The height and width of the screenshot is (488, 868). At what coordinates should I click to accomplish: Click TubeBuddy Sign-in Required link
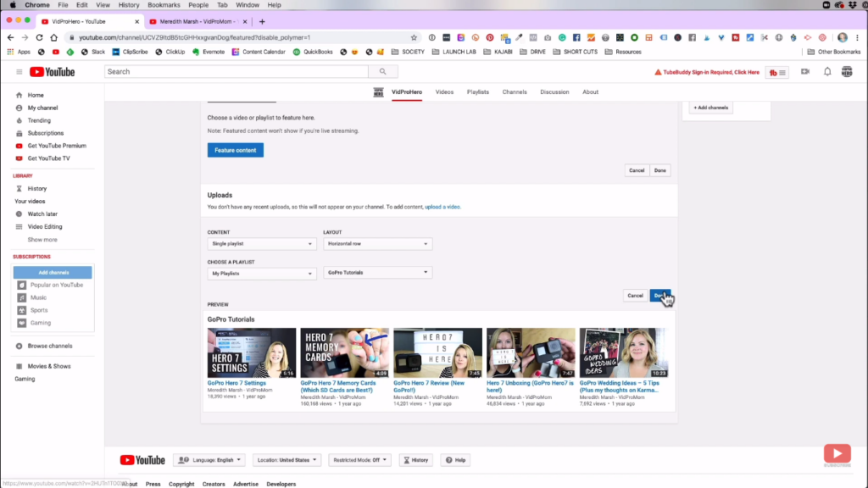707,73
